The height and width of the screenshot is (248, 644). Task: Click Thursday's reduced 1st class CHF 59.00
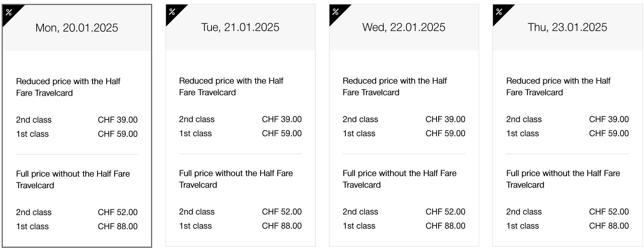[609, 133]
